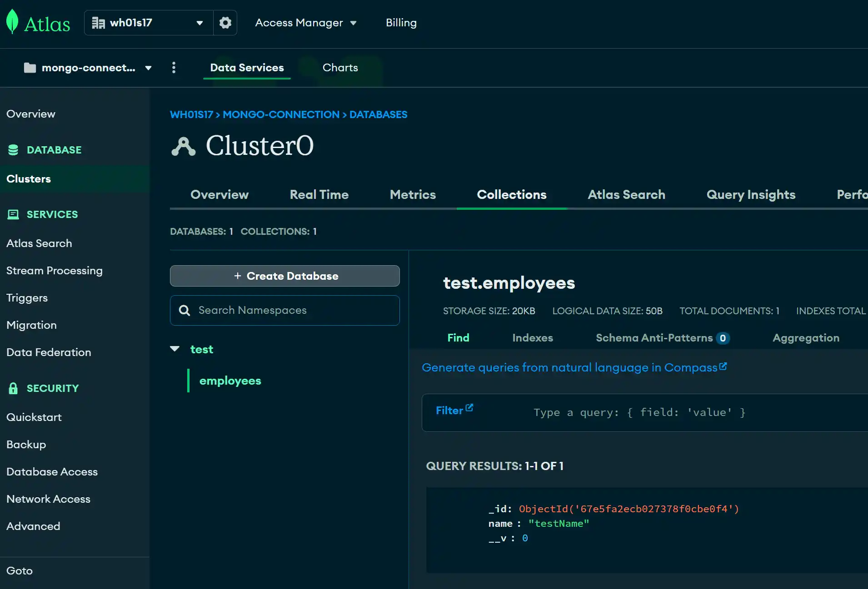Click the WH01S17 breadcrumb link
Viewport: 868px width, 589px height.
[191, 114]
